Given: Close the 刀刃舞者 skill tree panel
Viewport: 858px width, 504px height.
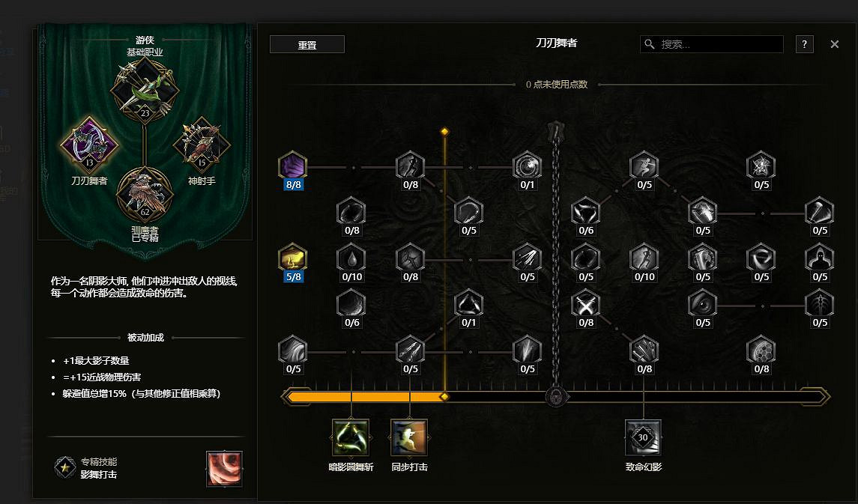Looking at the screenshot, I should tap(834, 44).
